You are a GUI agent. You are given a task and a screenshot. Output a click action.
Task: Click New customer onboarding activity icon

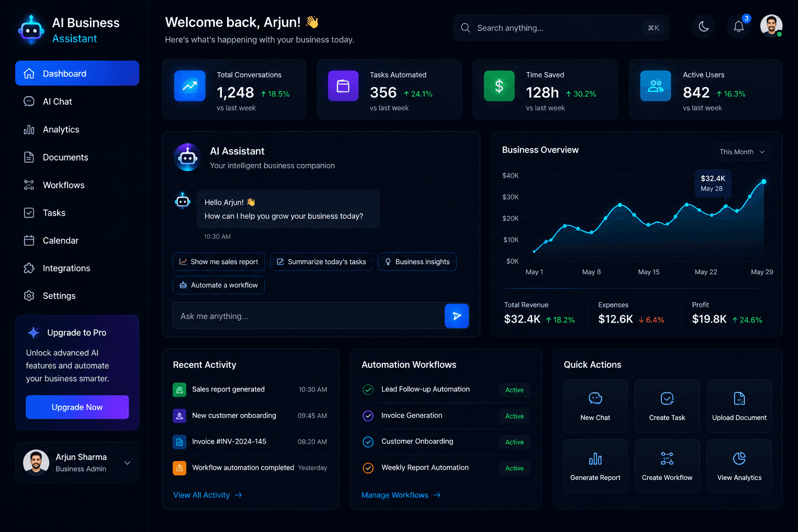[179, 416]
